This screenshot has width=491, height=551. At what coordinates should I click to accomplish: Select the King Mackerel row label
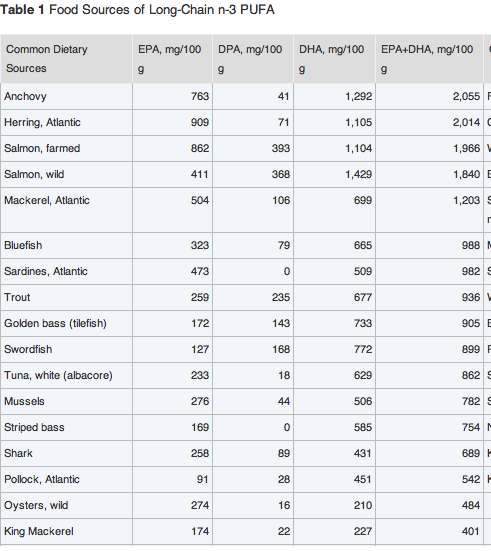39,531
